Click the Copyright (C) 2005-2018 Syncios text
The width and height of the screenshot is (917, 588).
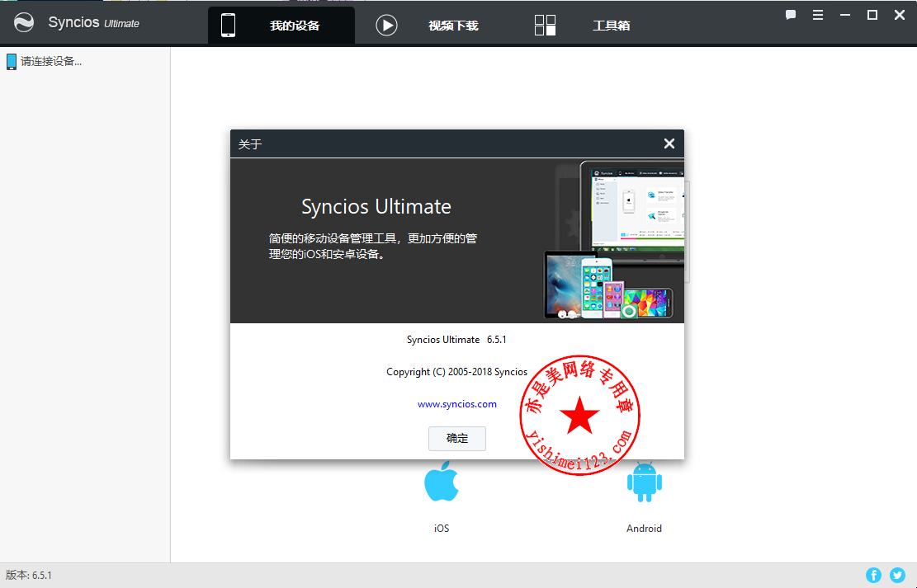point(456,372)
